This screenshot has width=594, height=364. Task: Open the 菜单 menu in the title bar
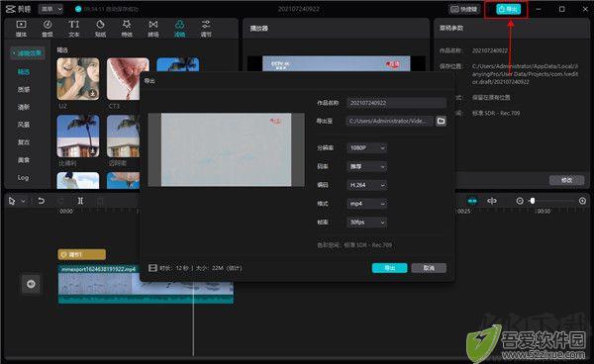50,9
